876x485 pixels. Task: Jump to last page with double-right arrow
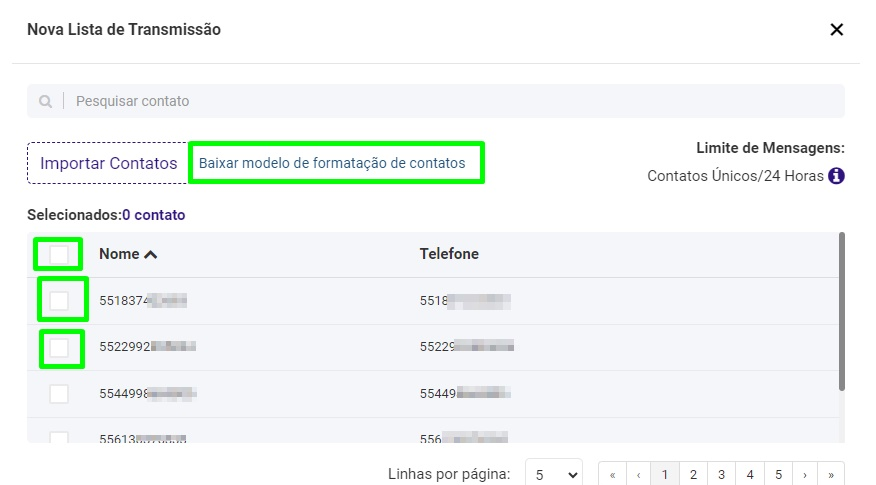[831, 474]
